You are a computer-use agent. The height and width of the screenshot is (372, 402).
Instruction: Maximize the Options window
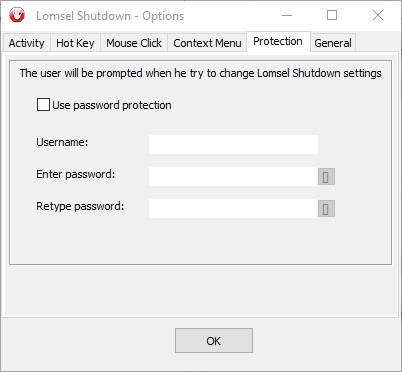[332, 15]
